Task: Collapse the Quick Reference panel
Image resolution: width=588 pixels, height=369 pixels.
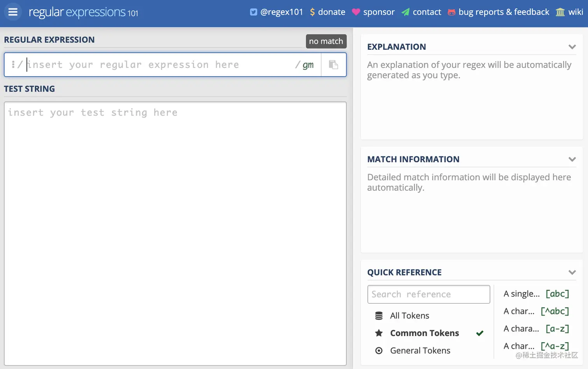Action: [572, 272]
